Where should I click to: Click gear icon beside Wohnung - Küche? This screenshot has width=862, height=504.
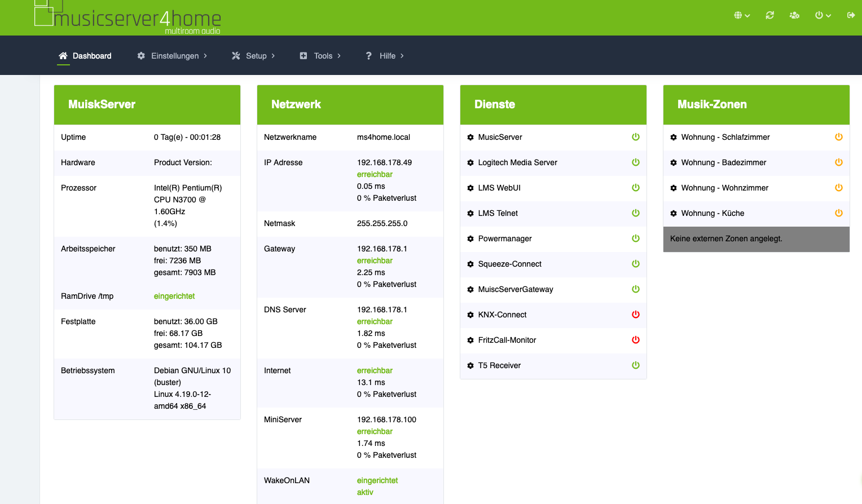point(674,214)
